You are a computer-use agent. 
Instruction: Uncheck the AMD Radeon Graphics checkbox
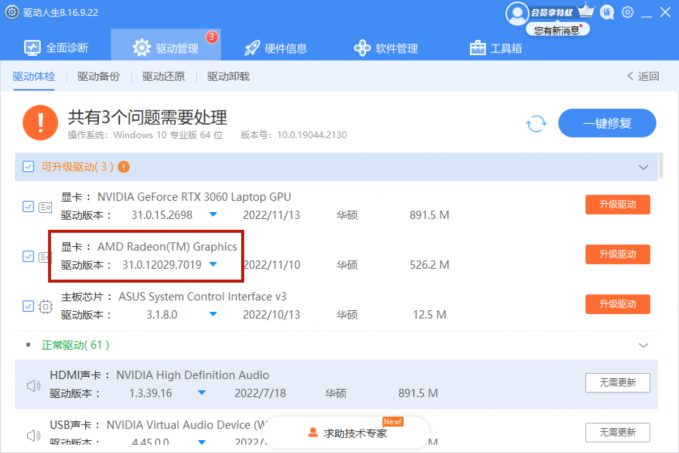pos(28,256)
